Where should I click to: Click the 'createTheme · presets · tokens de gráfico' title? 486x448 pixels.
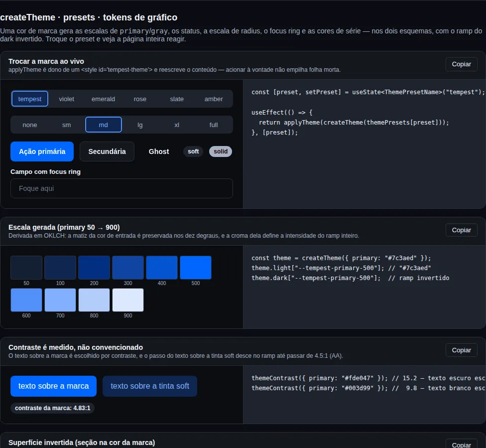click(x=89, y=17)
